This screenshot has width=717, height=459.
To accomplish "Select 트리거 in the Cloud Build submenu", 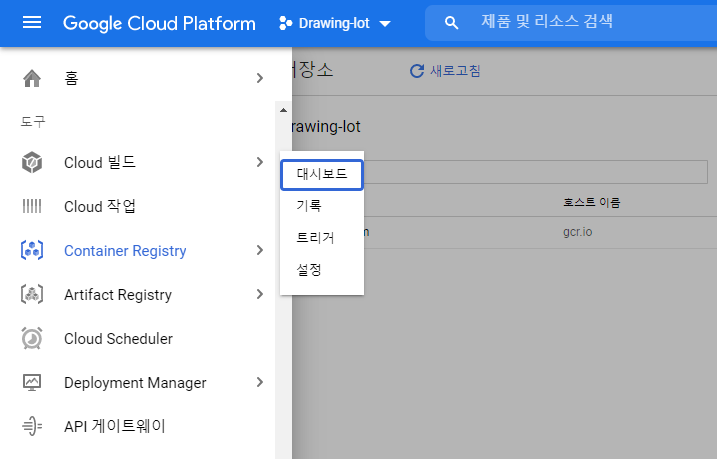I will click(x=322, y=238).
